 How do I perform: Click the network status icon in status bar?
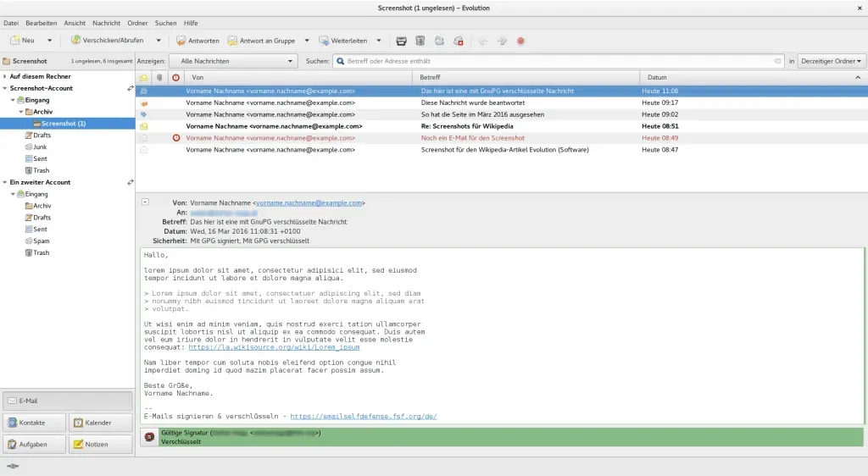click(13, 466)
